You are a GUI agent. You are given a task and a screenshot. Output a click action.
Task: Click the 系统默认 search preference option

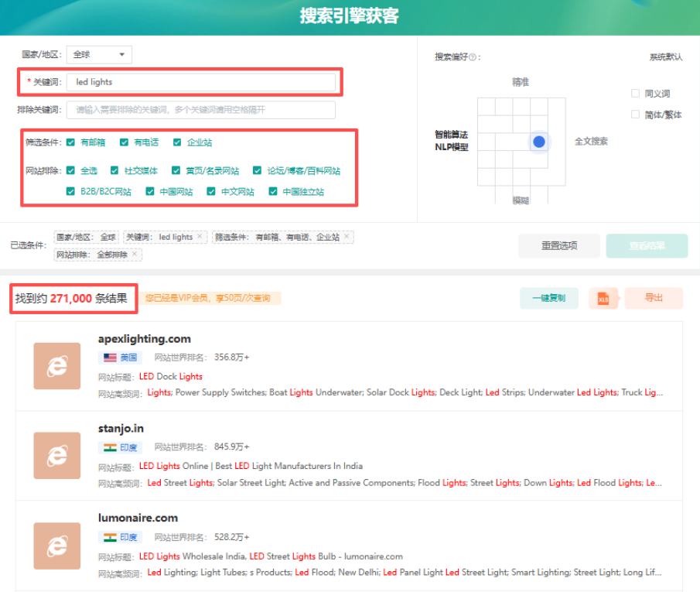coord(666,56)
